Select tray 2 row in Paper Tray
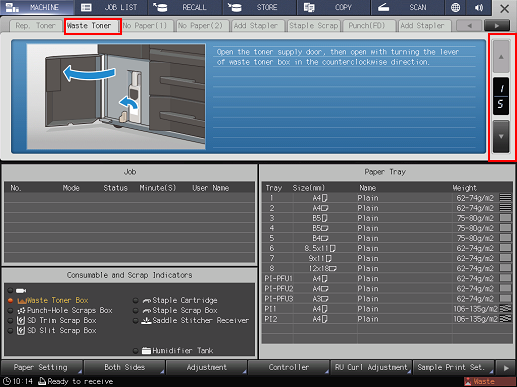 point(387,208)
